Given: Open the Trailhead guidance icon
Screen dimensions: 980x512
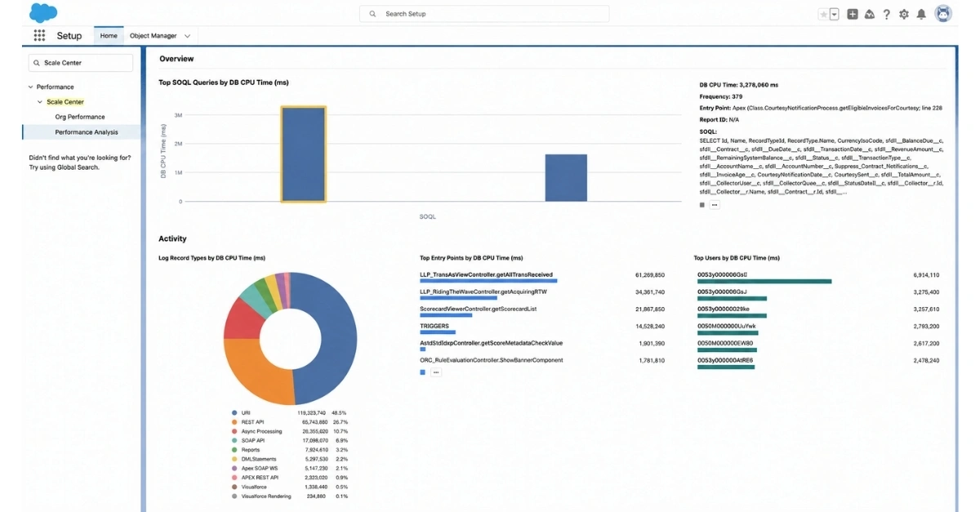Looking at the screenshot, I should pyautogui.click(x=870, y=14).
